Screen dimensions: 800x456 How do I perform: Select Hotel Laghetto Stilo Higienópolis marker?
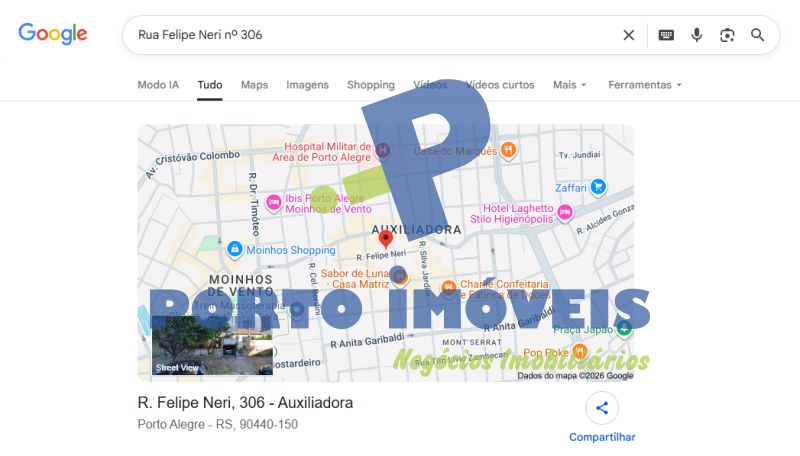[x=565, y=212]
